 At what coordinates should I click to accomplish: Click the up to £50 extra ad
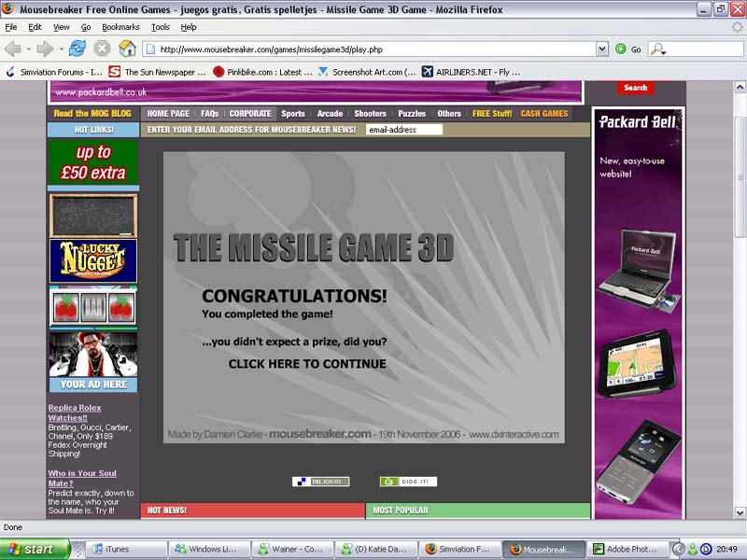[93, 162]
